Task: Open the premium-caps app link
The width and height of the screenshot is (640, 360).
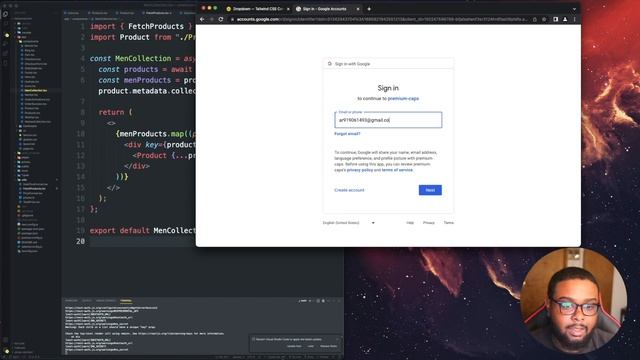Action: 403,98
